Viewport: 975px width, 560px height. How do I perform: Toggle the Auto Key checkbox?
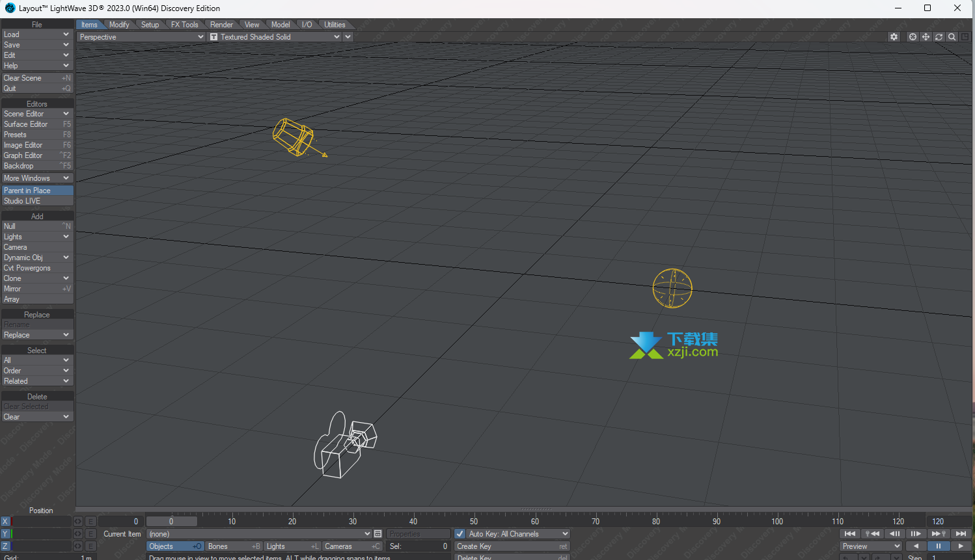point(460,534)
